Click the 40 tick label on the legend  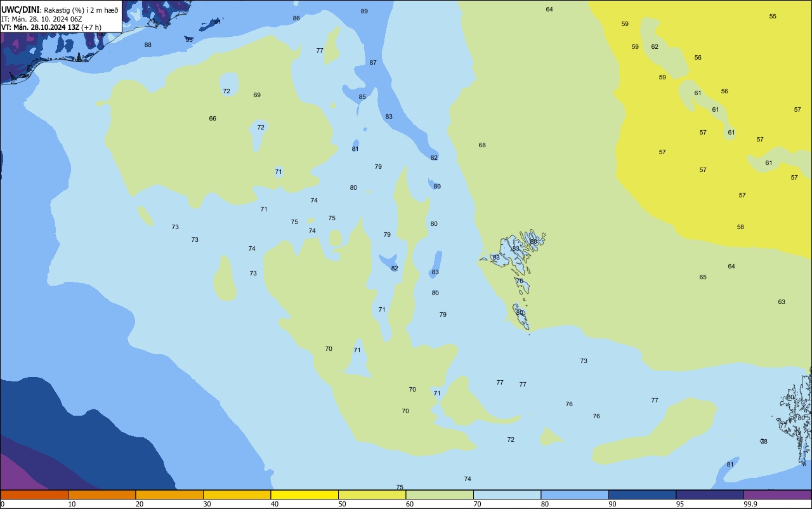click(275, 504)
